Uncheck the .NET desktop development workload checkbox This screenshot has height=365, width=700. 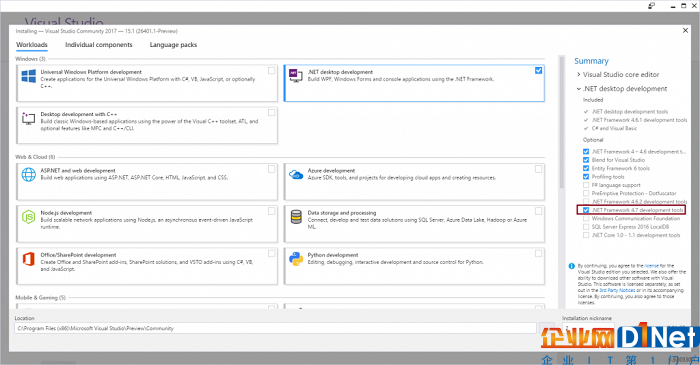[x=538, y=71]
